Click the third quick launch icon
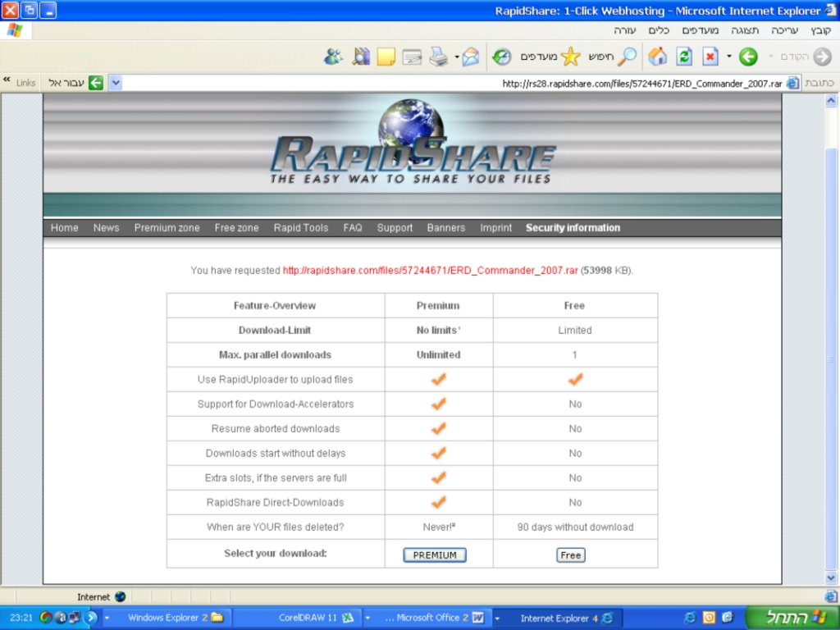The height and width of the screenshot is (630, 840). click(x=728, y=618)
